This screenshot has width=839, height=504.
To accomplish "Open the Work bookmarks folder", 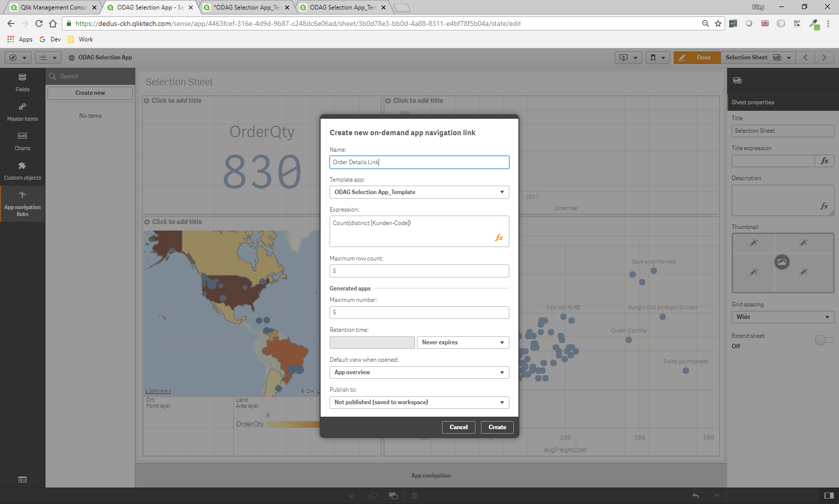I will pyautogui.click(x=80, y=39).
